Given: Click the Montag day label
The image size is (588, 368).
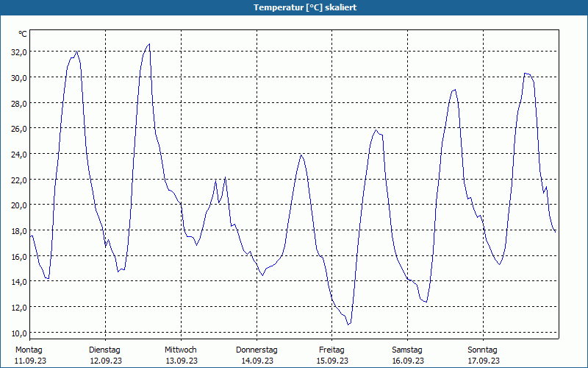Looking at the screenshot, I should point(29,350).
